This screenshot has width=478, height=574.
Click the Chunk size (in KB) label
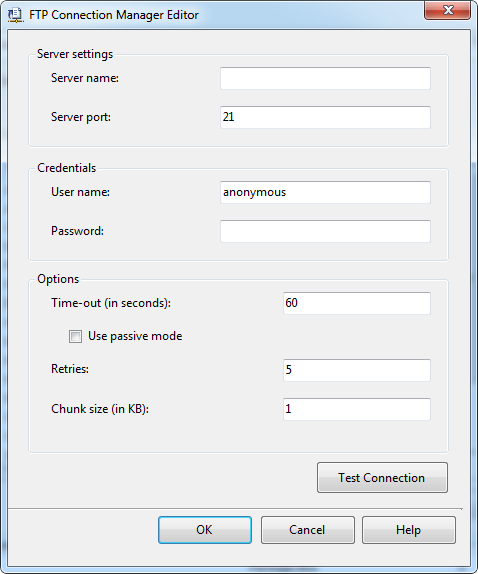point(100,409)
